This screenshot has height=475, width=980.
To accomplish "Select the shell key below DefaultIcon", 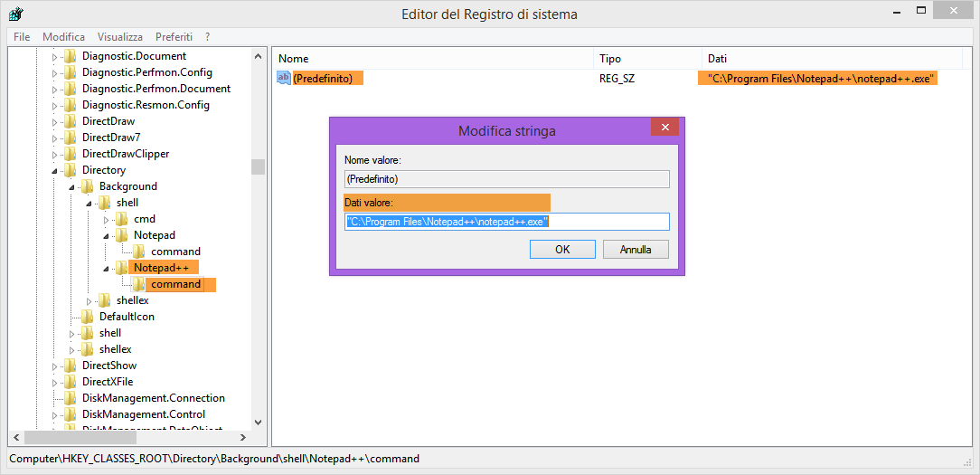I will (x=110, y=333).
